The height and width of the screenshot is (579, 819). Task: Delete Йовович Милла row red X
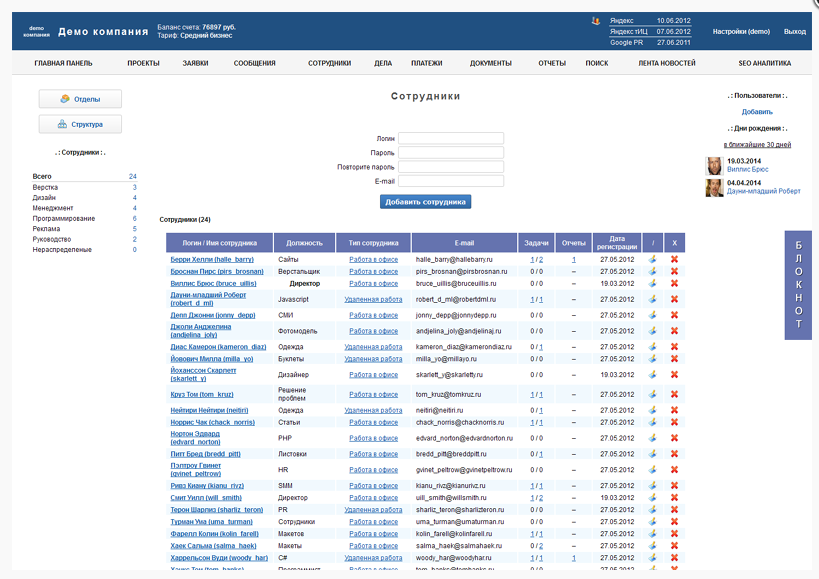point(674,359)
